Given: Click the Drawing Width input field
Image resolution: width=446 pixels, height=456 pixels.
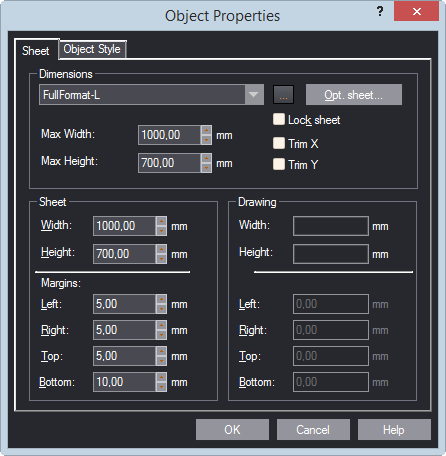Looking at the screenshot, I should point(331,226).
